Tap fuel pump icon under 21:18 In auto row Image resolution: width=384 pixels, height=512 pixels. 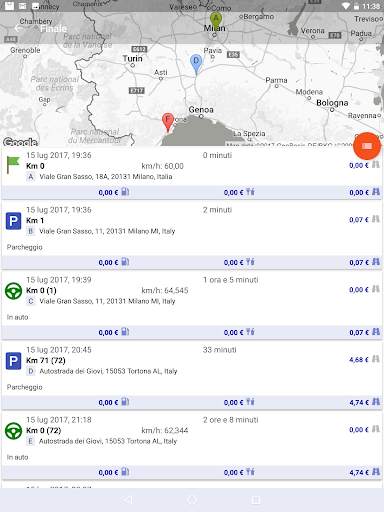click(x=125, y=472)
